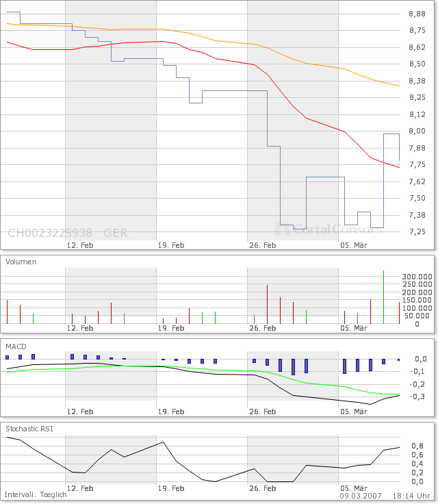Select the Stochastic RSI panel title
Image resolution: width=438 pixels, height=504 pixels.
(x=29, y=429)
